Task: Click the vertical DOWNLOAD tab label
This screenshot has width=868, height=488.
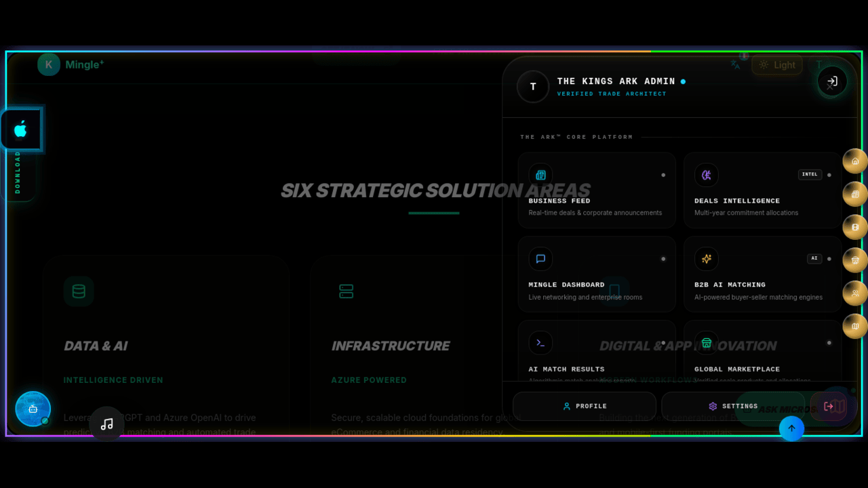Action: pos(18,172)
